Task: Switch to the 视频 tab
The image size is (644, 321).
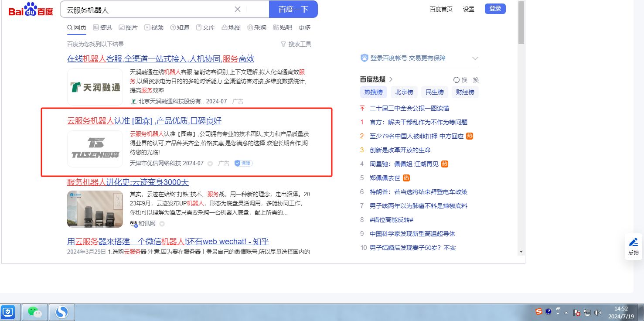Action: [154, 27]
